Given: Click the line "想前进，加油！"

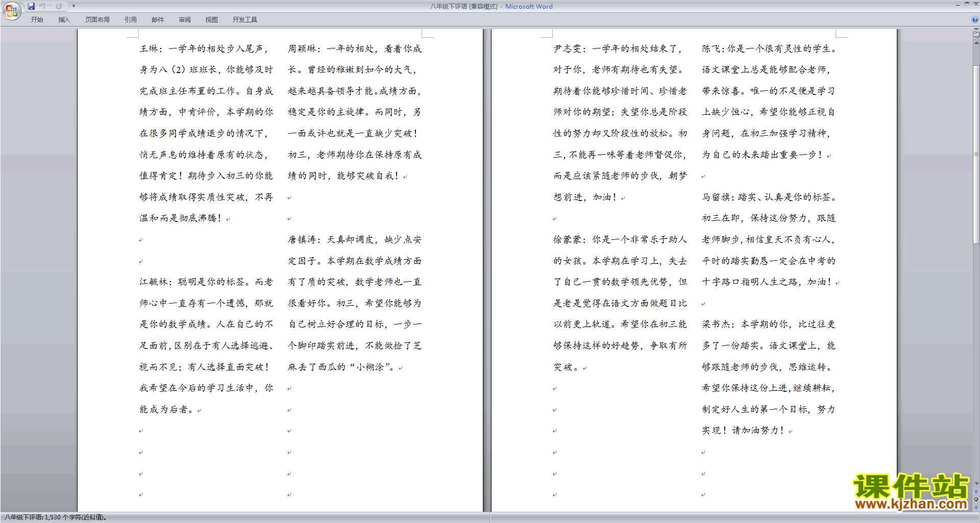Looking at the screenshot, I should pos(586,197).
